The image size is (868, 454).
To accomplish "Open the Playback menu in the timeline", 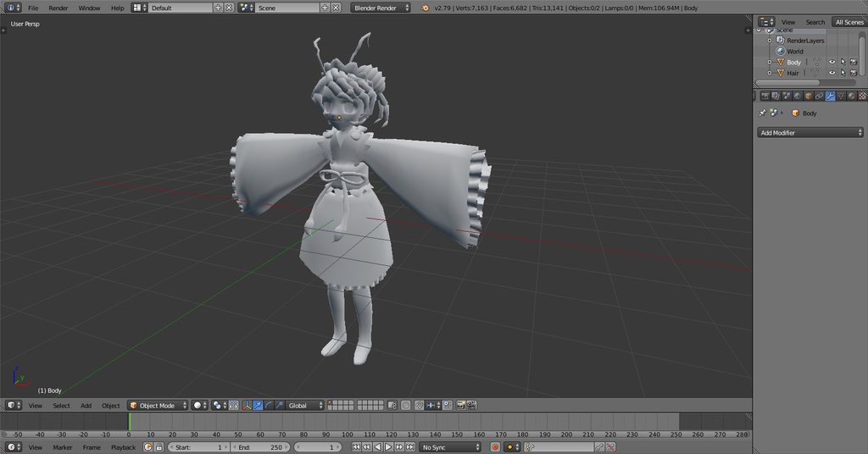I will (123, 447).
